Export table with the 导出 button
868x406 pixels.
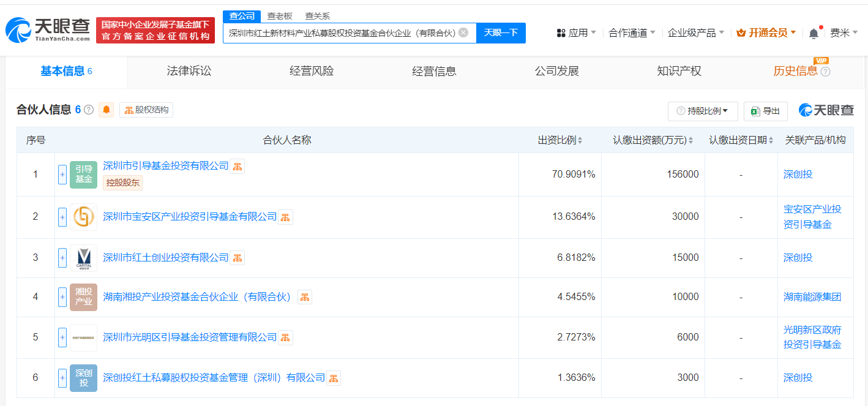(765, 111)
